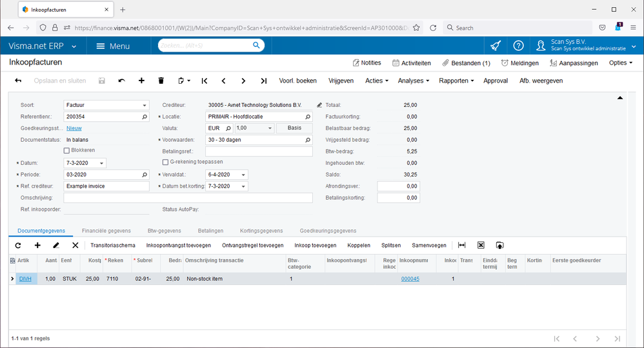Click the Ref. crediteur field
The image size is (644, 348).
[x=106, y=186]
